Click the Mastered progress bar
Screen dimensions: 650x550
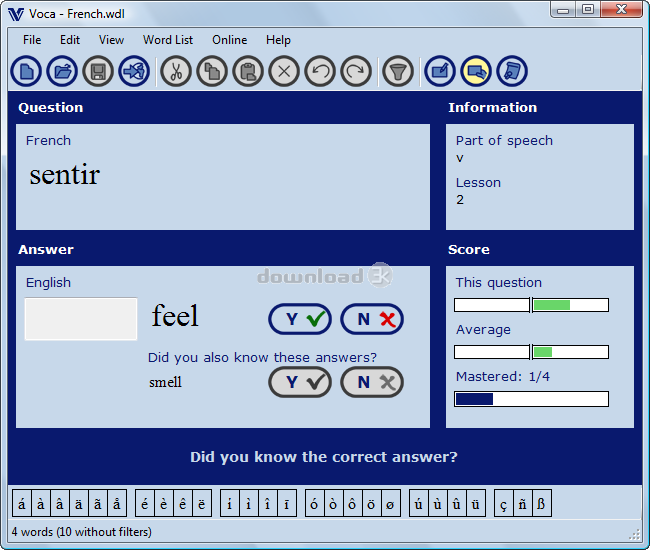point(531,399)
